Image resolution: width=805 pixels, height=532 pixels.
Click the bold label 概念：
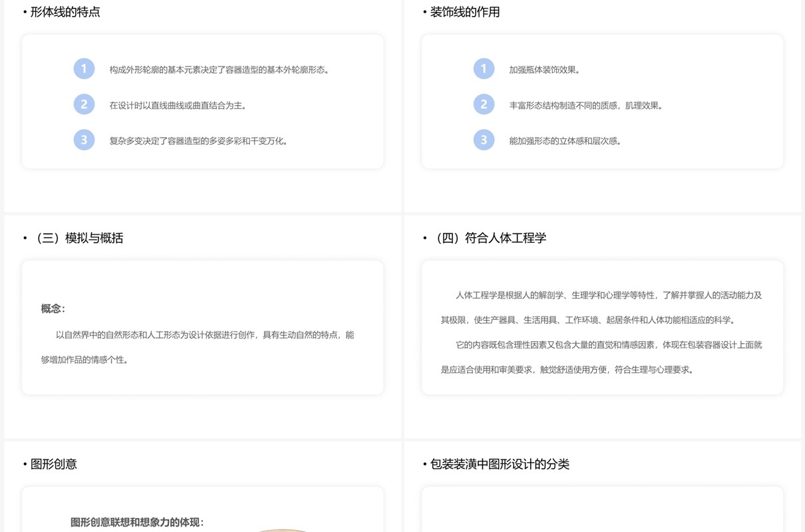pyautogui.click(x=54, y=309)
